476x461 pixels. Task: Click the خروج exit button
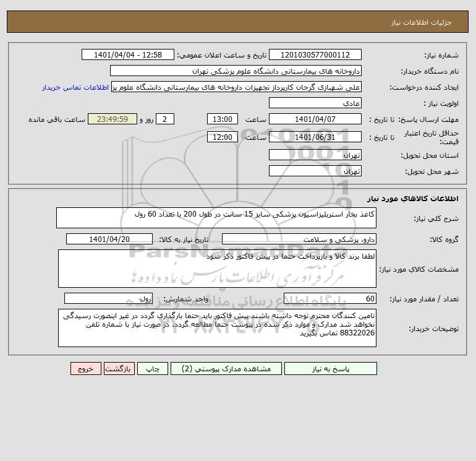coord(85,369)
